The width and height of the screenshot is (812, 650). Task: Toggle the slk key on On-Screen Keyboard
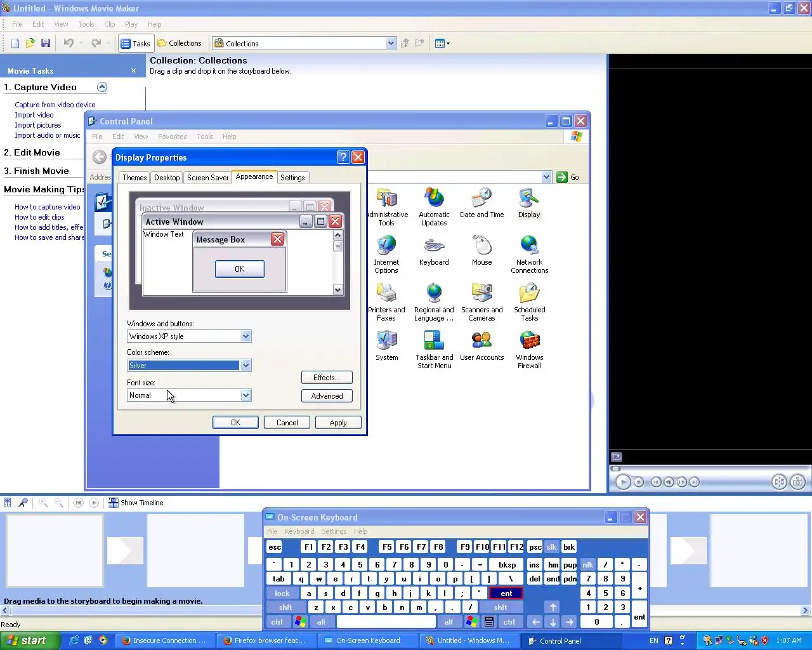tap(551, 547)
